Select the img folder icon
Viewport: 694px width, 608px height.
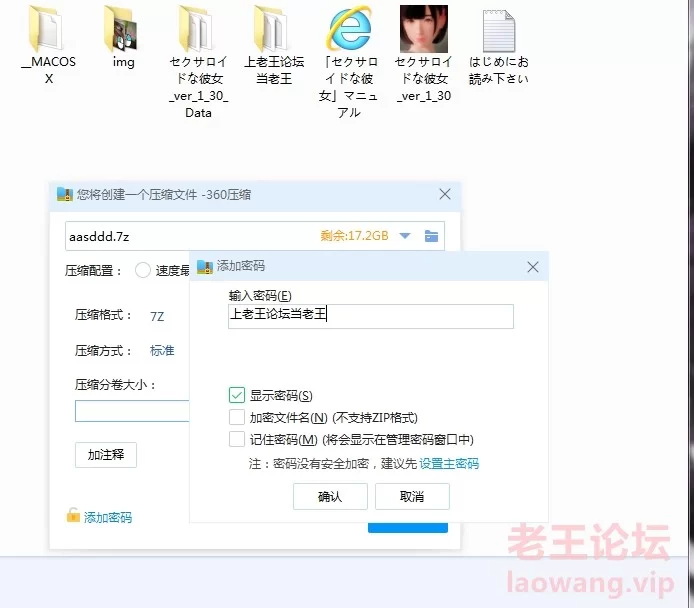pos(122,29)
